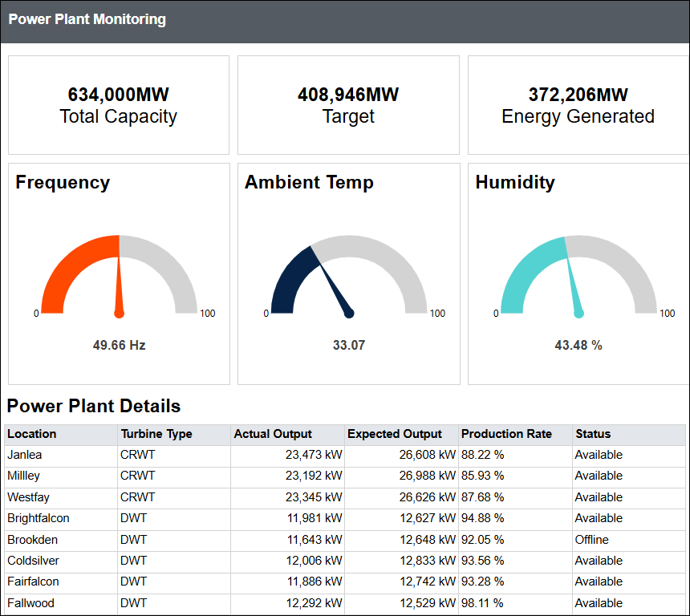Click Brookden's Offline status cell
Screen dimensions: 690x616
[x=629, y=540]
